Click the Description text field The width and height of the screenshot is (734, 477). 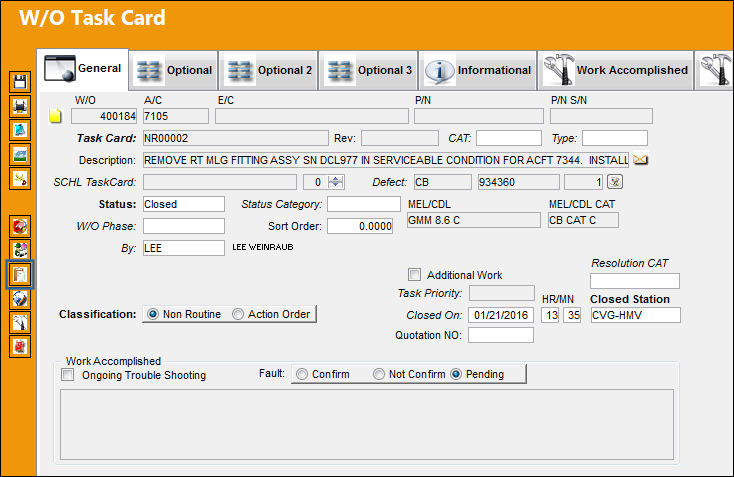tap(386, 160)
